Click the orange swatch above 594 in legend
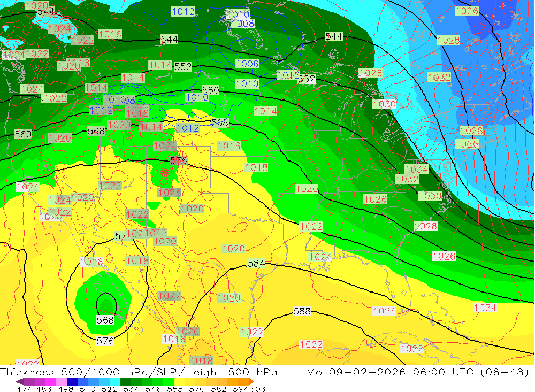 click(x=243, y=381)
